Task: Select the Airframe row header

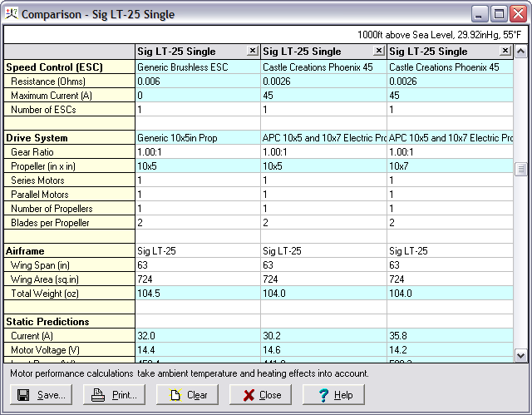Action: tap(70, 251)
